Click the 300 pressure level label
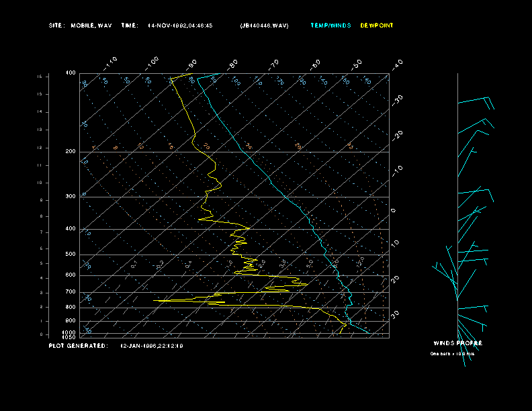 [71, 196]
